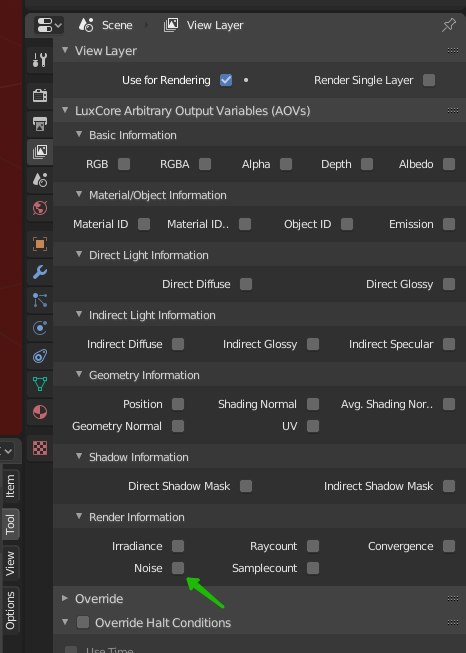The height and width of the screenshot is (653, 466).
Task: Toggle the pin icon in header
Action: (x=449, y=25)
